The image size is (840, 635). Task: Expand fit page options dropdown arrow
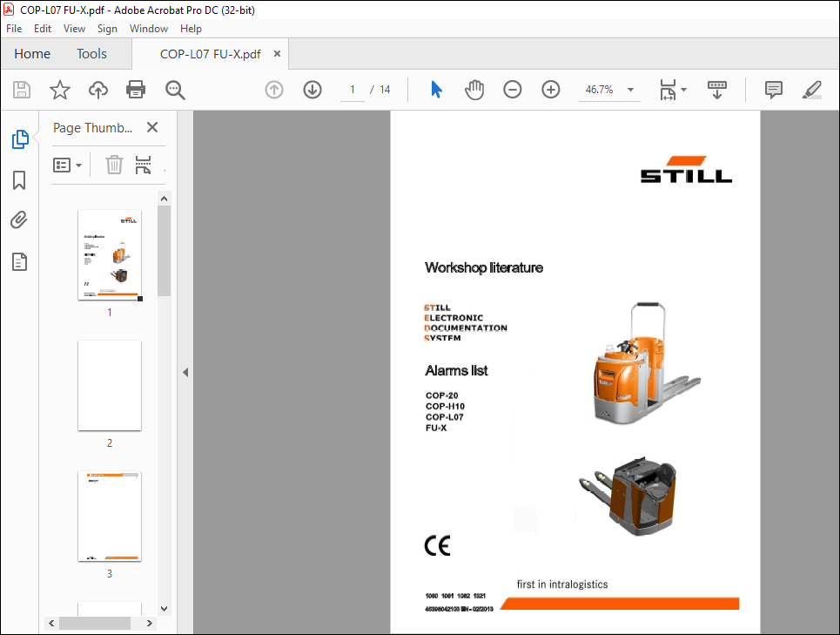point(683,90)
